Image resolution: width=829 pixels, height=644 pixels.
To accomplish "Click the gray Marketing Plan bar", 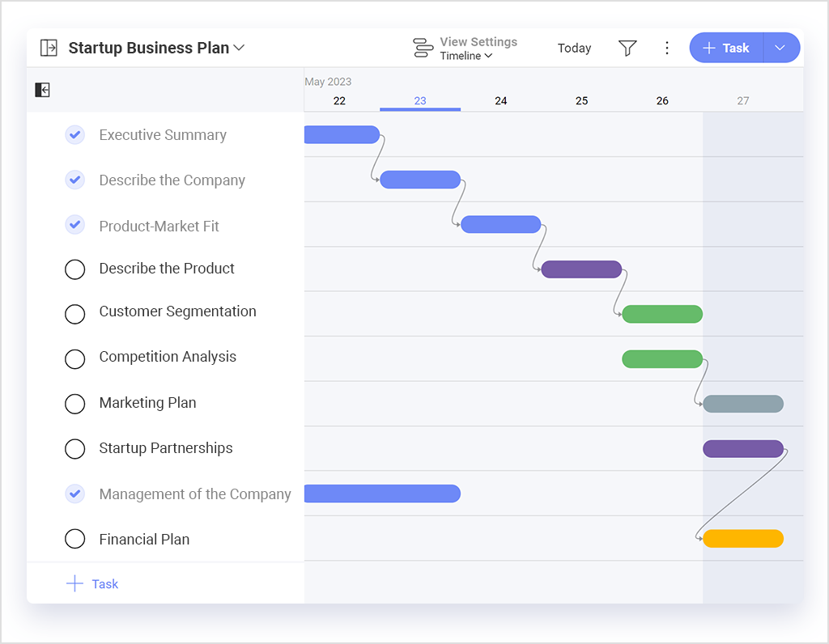I will pos(743,404).
